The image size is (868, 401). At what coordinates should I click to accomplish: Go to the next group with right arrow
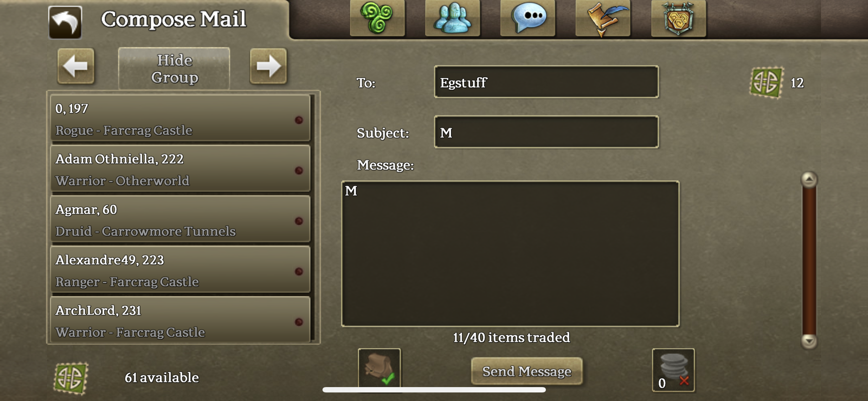(268, 66)
